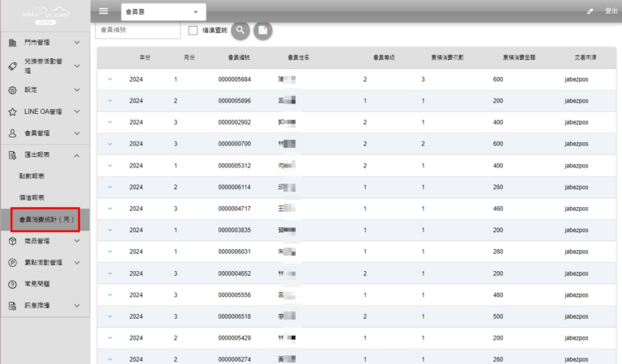Select 儲值報表 from the sidebar

tap(32, 197)
